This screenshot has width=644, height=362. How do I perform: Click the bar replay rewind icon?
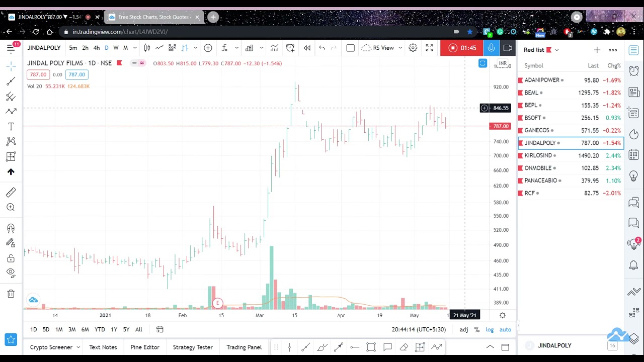point(307,48)
